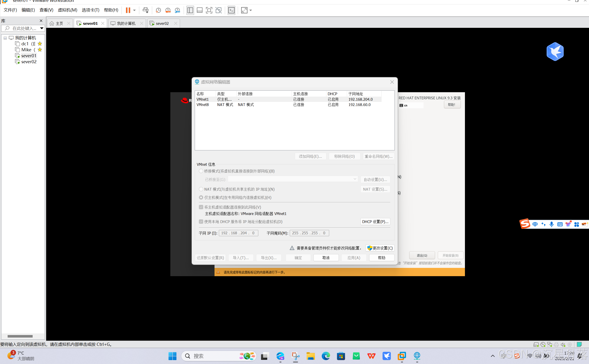Click the DHCP 设置(P) button
This screenshot has height=364, width=589.
(x=375, y=221)
